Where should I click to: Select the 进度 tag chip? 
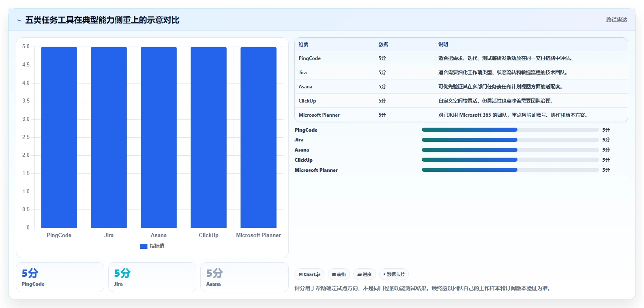click(365, 274)
